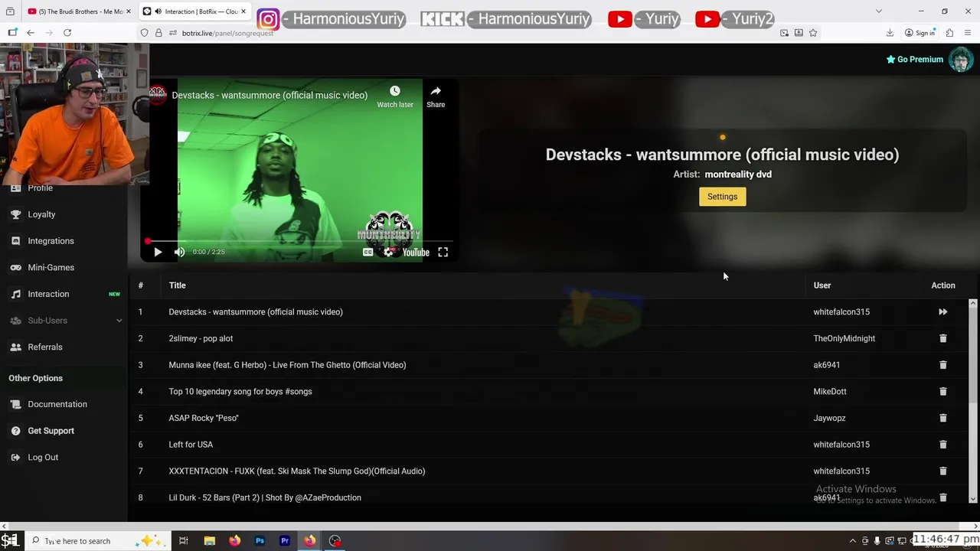Open Loyalty section
The height and width of the screenshot is (551, 980).
pyautogui.click(x=41, y=214)
